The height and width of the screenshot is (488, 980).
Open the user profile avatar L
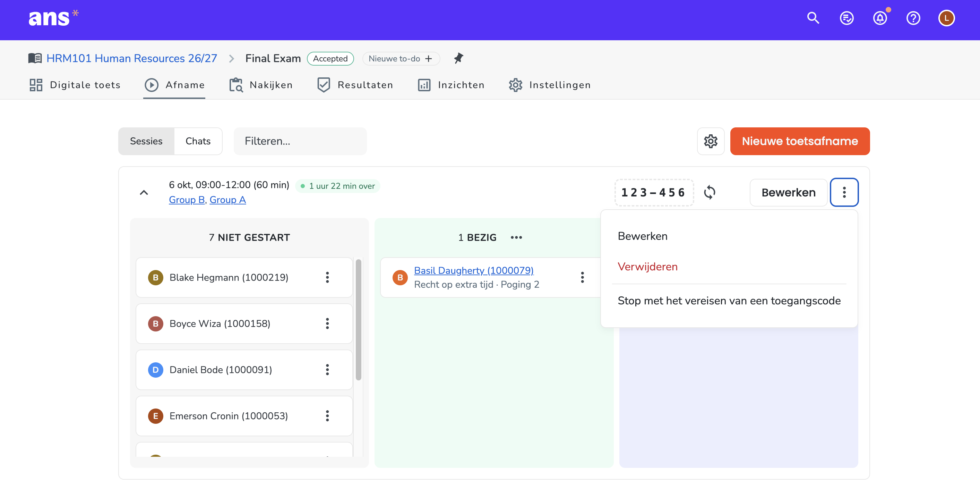point(946,18)
